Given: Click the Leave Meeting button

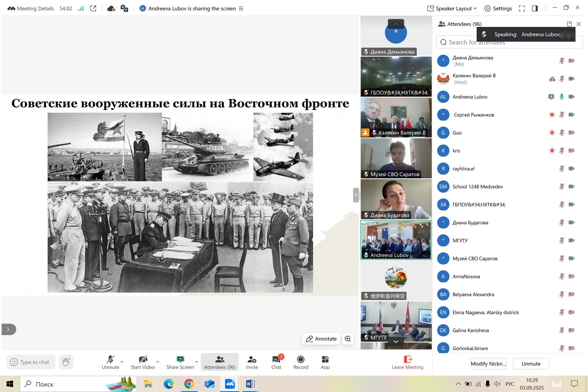Looking at the screenshot, I should 407,362.
